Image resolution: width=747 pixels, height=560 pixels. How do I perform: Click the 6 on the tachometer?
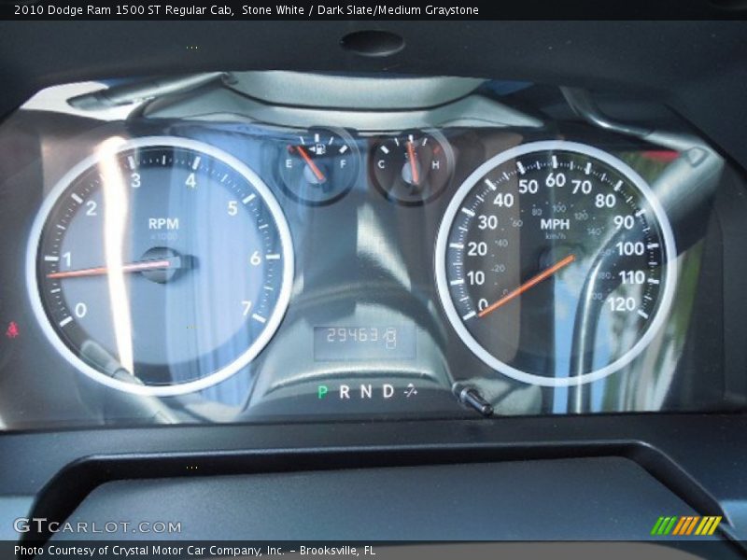[x=255, y=259]
